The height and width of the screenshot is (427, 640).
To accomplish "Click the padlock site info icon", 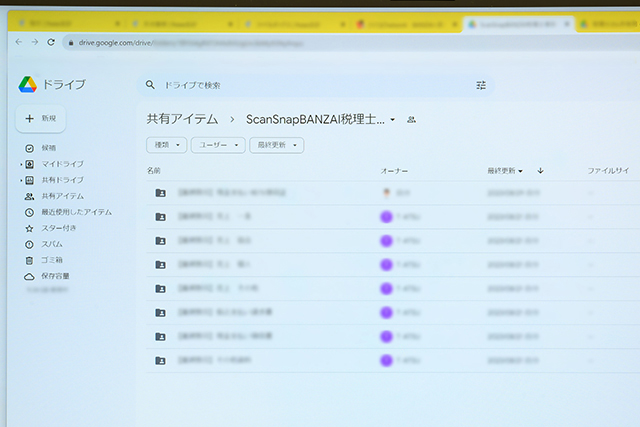I will (x=71, y=42).
